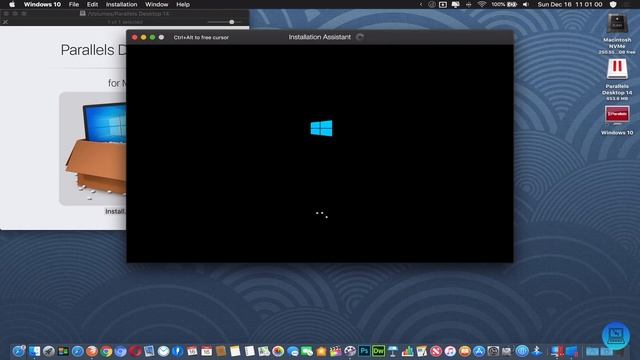Select the Macintosh NVMe drive icon
Image resolution: width=640 pixels, height=360 pixels.
click(617, 24)
